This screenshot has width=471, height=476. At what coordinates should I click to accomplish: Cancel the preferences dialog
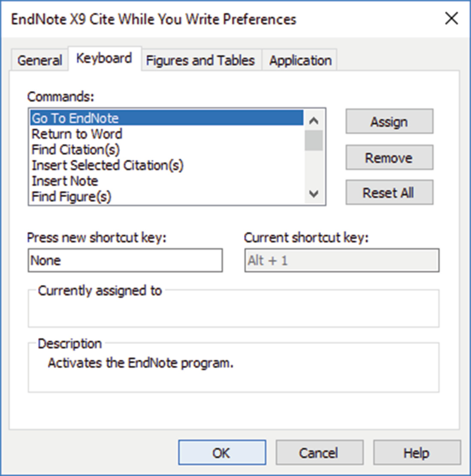pyautogui.click(x=320, y=453)
